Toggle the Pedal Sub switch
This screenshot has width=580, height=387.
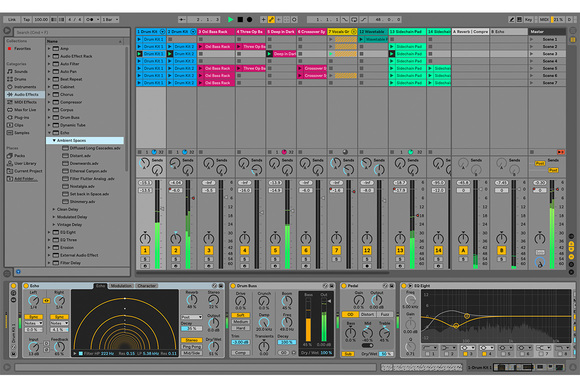[348, 354]
